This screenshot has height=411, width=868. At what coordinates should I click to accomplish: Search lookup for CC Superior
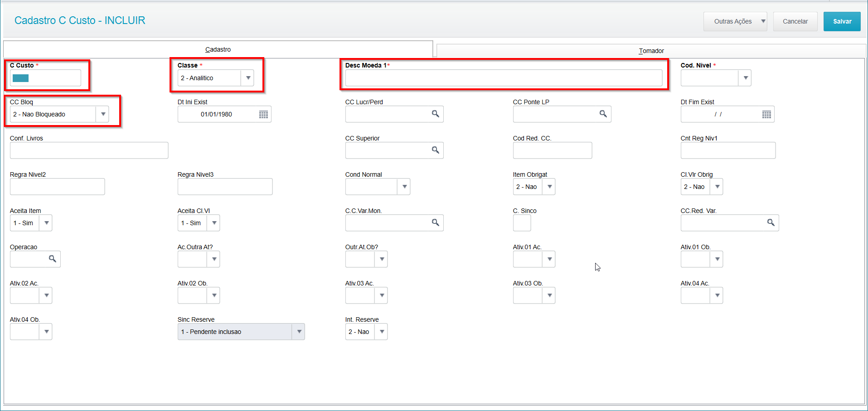coord(435,150)
